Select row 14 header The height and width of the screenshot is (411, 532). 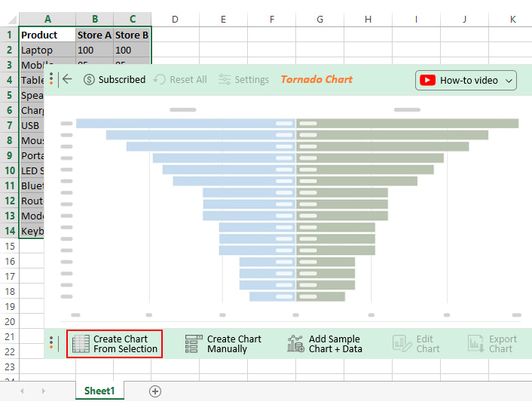[x=9, y=231]
